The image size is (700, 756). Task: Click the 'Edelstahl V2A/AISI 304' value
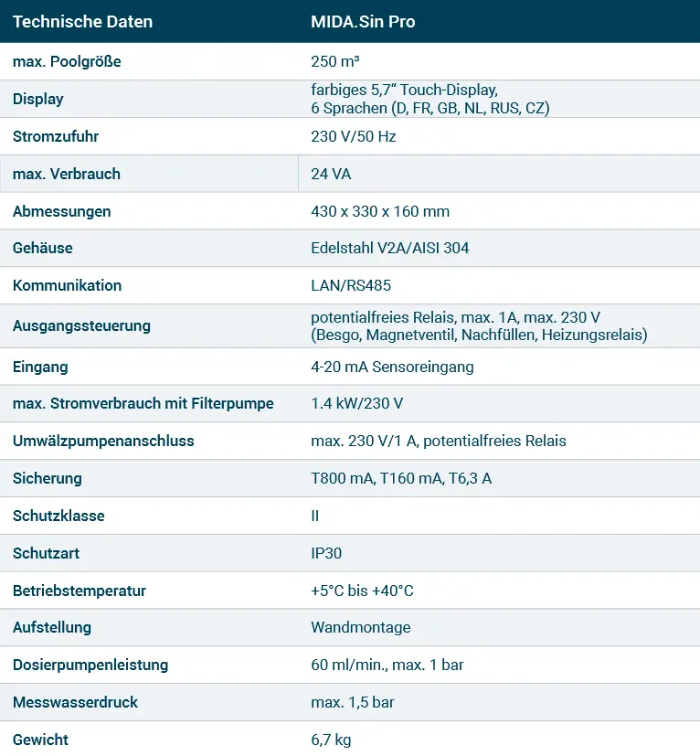389,248
